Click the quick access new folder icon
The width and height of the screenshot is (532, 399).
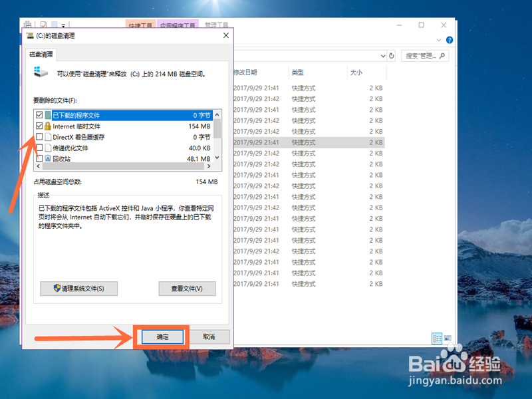click(x=54, y=25)
